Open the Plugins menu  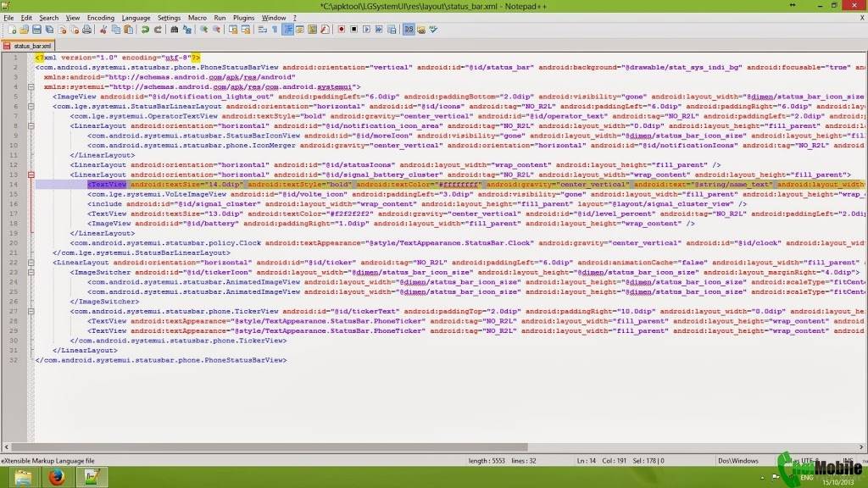[243, 18]
